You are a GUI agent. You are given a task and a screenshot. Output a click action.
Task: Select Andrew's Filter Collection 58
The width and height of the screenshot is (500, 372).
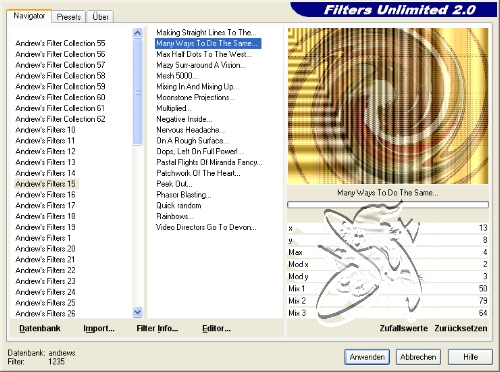[x=60, y=76]
